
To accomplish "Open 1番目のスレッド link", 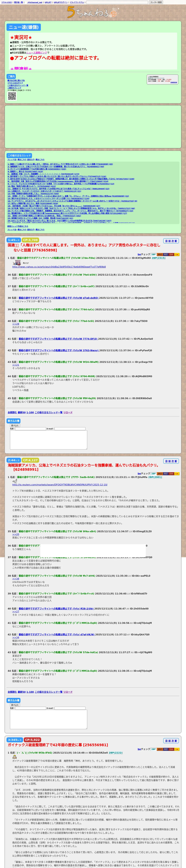I will pos(14,88).
